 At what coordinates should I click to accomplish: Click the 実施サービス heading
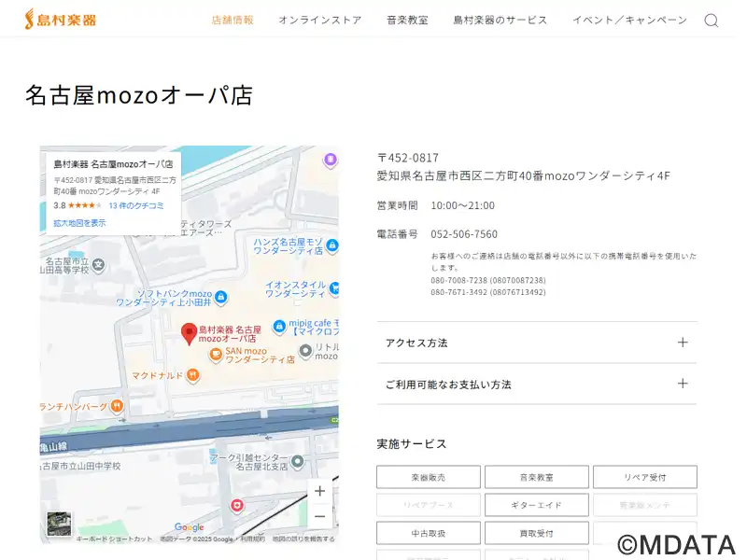tap(412, 444)
